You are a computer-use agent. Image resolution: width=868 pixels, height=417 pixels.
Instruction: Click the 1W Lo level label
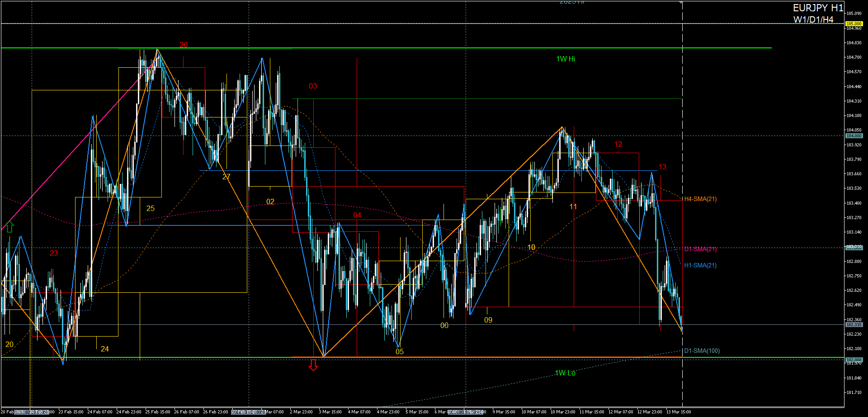click(x=565, y=373)
